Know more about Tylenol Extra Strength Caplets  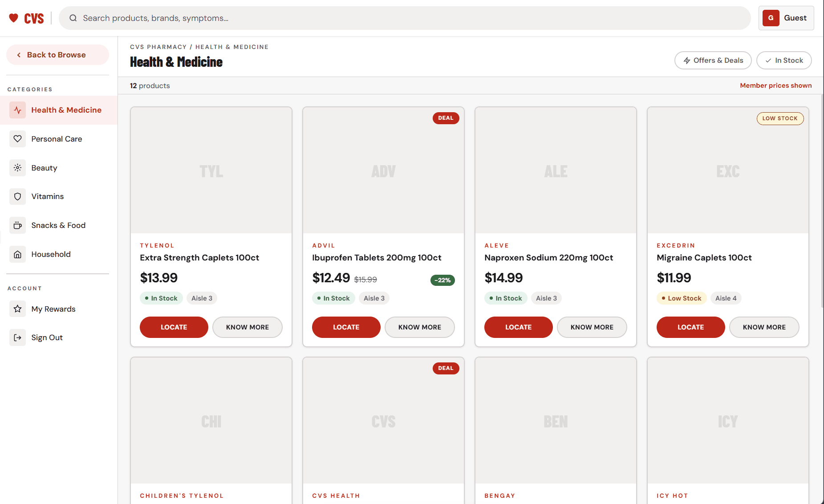tap(248, 327)
